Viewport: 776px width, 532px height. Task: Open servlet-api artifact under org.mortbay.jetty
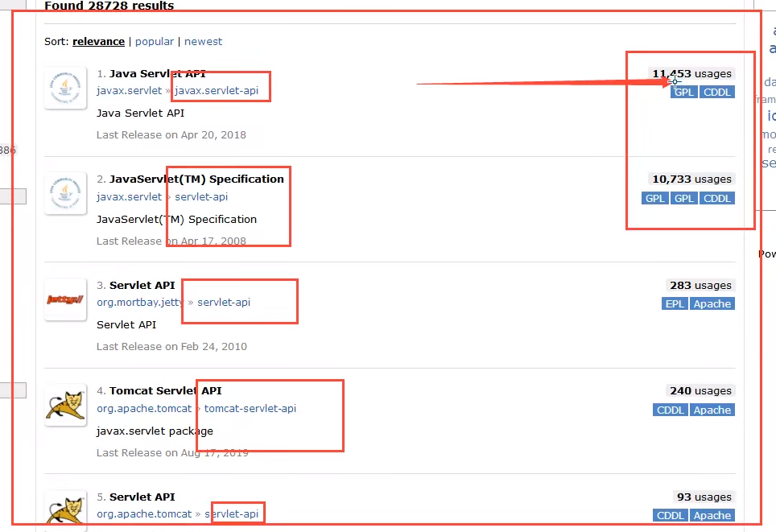[224, 303]
